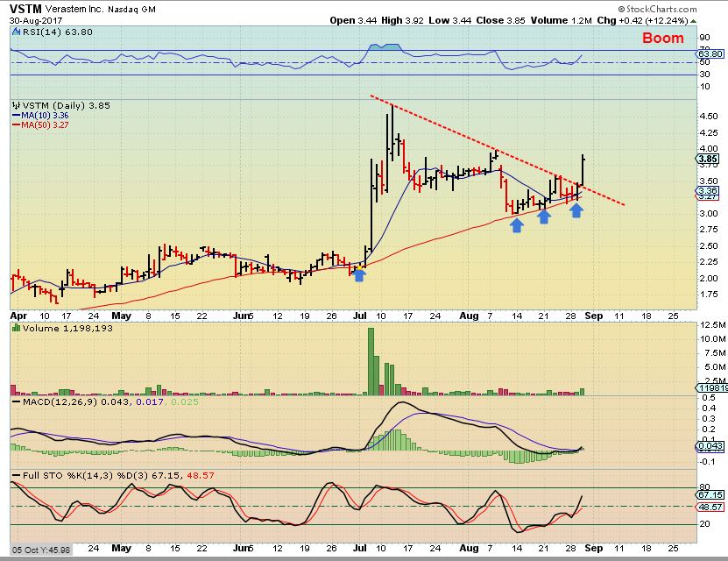Viewport: 728px width, 561px height.
Task: Click the MACD(12,26,9) indicator label
Action: 60,401
